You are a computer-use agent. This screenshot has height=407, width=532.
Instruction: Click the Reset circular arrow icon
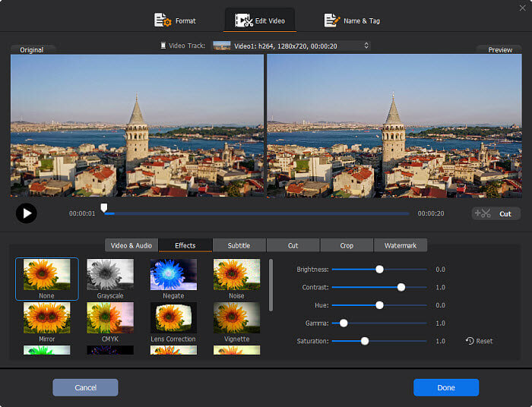[x=470, y=341]
